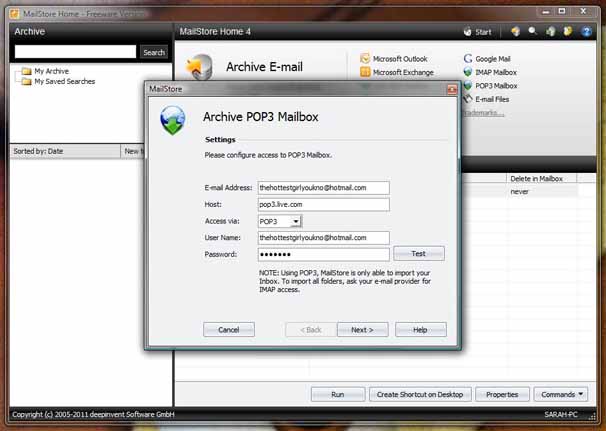Click the window resize grip near SARAH-PC
The width and height of the screenshot is (606, 431).
592,416
